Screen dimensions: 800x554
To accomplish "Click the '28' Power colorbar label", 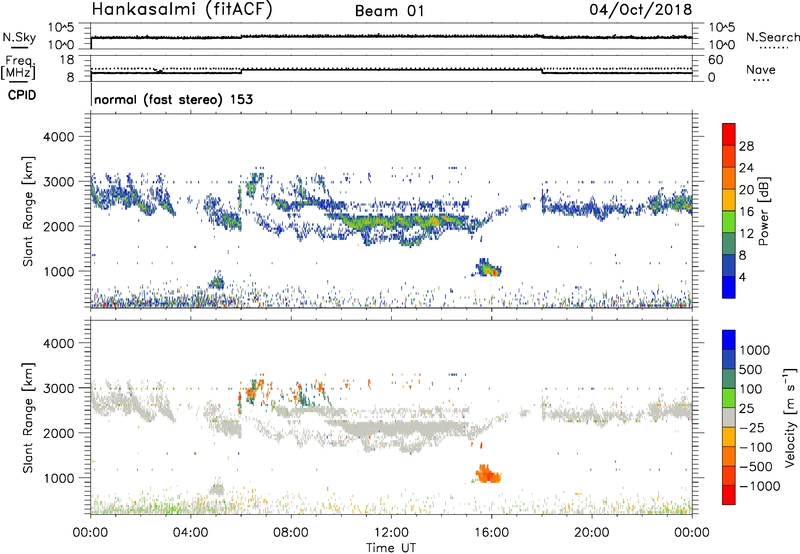I will [x=746, y=146].
